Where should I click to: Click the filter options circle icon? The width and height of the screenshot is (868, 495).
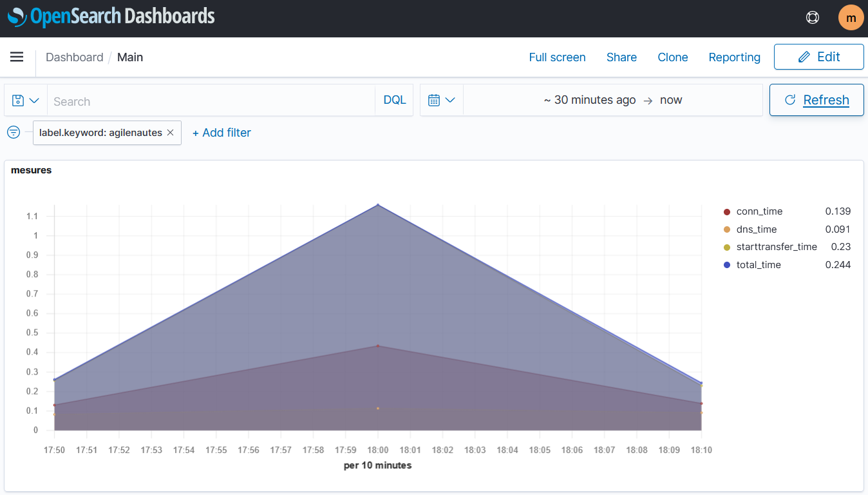(x=14, y=133)
